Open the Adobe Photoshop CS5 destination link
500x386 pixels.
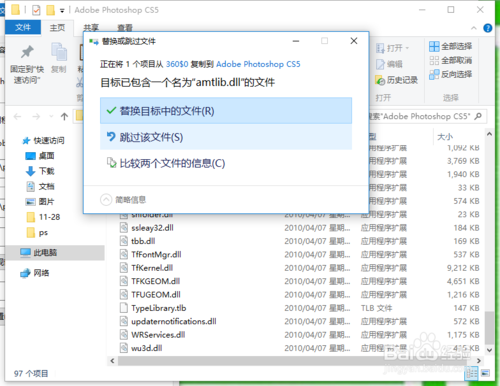click(x=258, y=64)
